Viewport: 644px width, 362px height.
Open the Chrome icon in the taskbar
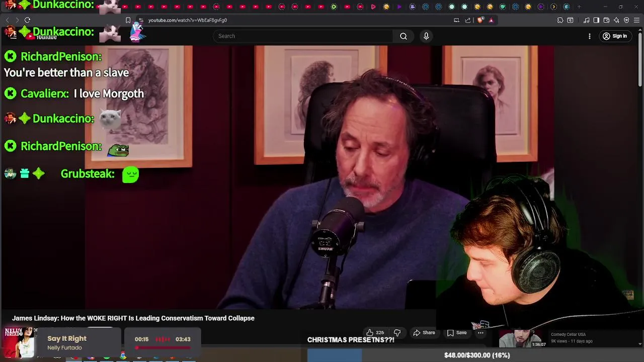tap(123, 356)
